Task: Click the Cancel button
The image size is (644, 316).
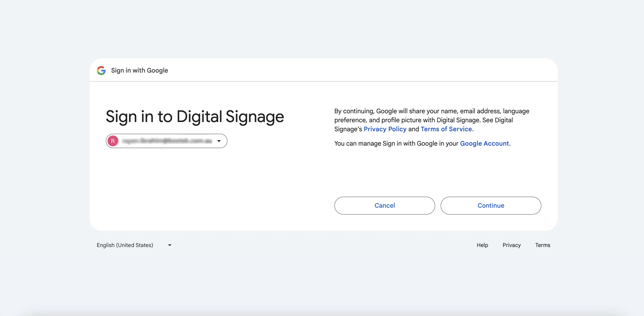Action: click(x=385, y=205)
